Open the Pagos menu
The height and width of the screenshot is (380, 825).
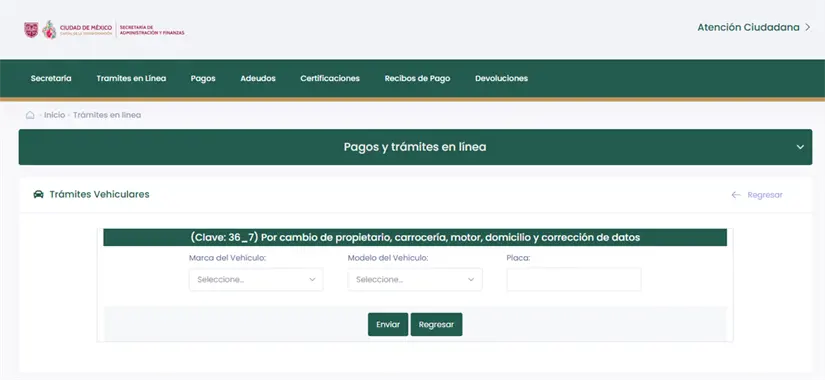click(203, 78)
